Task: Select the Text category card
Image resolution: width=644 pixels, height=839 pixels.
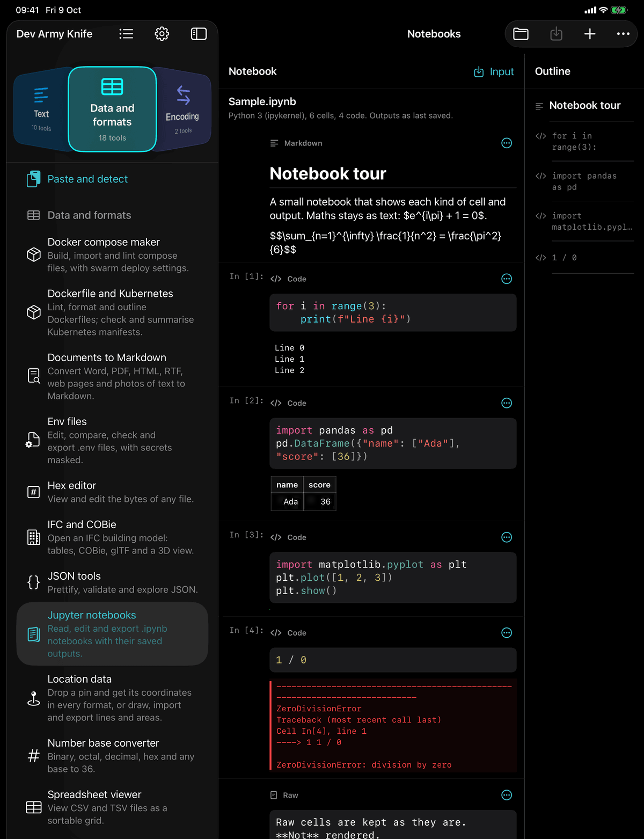Action: coord(41,110)
